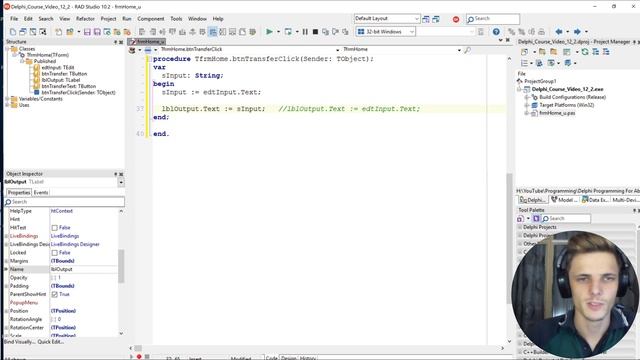Select btnTransferClick(Sender: TObject) in Structure
The image size is (640, 360).
coord(78,93)
